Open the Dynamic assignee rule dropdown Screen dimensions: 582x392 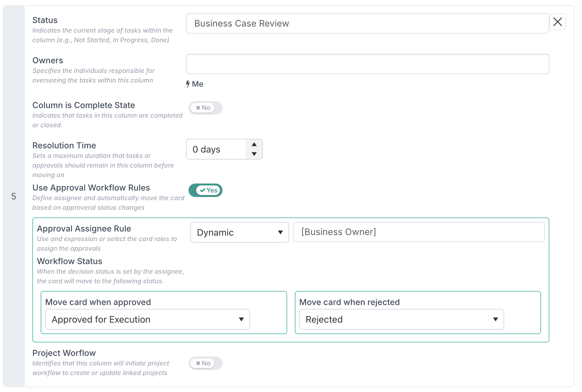pos(239,232)
